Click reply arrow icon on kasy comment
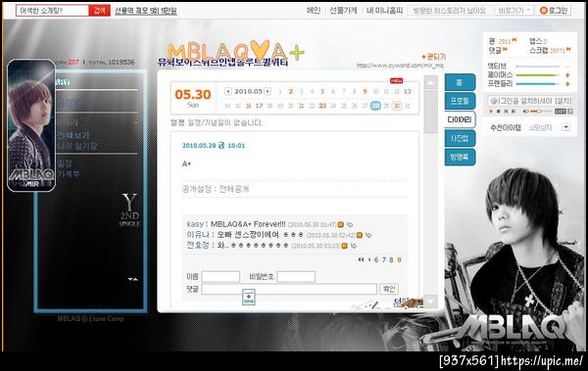Image resolution: width=588 pixels, height=371 pixels. tap(350, 224)
